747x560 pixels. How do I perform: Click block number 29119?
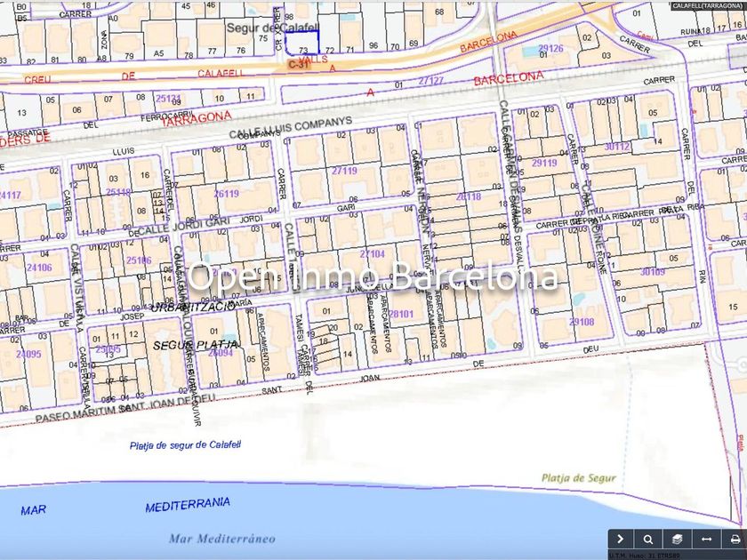point(544,163)
